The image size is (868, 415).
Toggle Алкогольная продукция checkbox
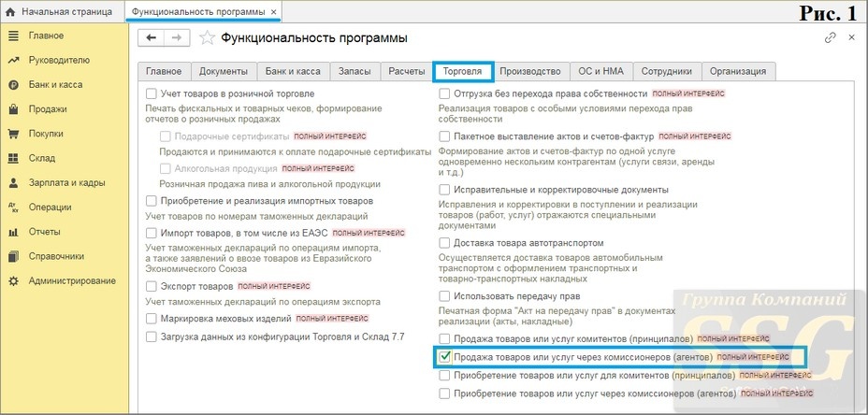click(165, 168)
